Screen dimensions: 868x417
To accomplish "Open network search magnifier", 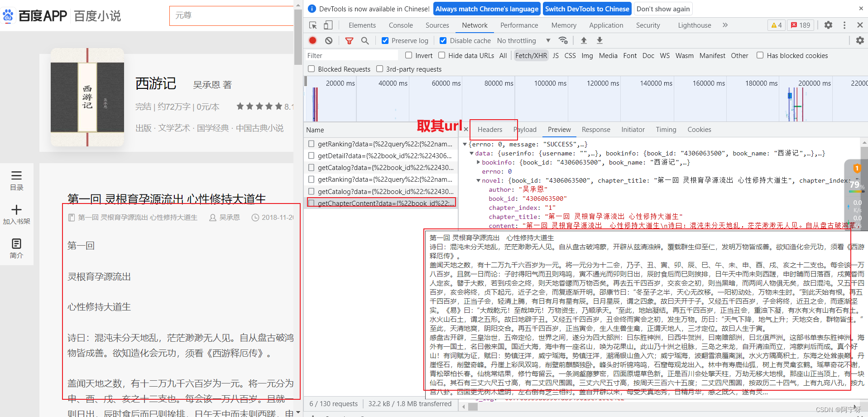I will point(365,41).
